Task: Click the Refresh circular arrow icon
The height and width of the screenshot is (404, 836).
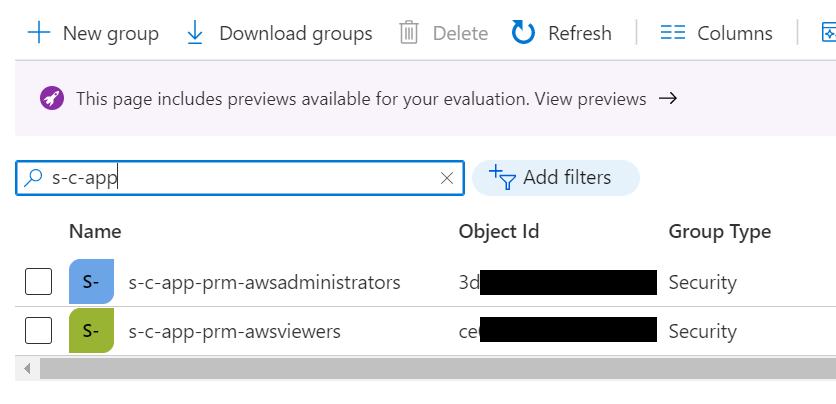Action: coord(524,33)
